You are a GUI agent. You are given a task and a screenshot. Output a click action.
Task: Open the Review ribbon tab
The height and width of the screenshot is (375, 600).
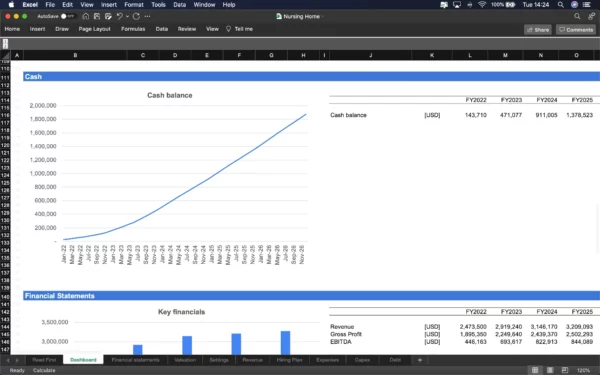coord(187,29)
